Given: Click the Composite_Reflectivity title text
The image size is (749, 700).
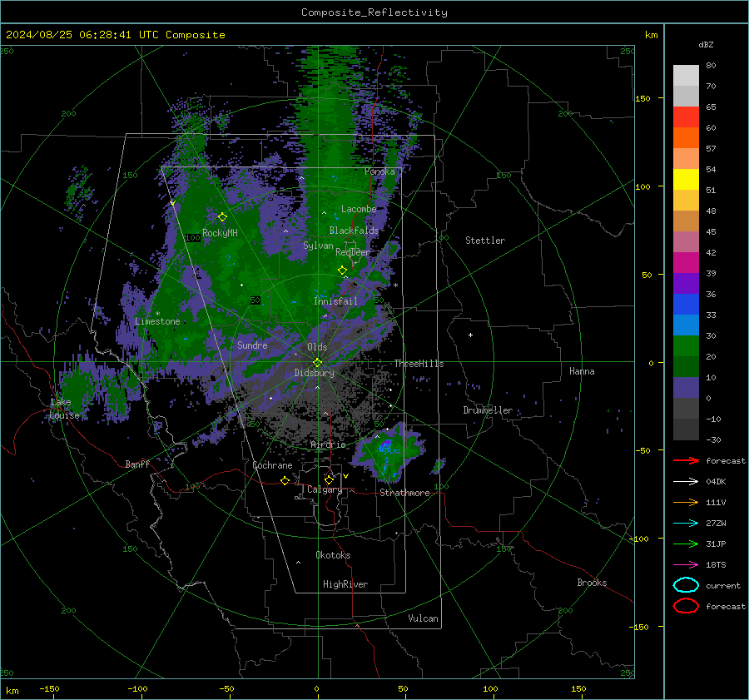Looking at the screenshot, I should [374, 12].
